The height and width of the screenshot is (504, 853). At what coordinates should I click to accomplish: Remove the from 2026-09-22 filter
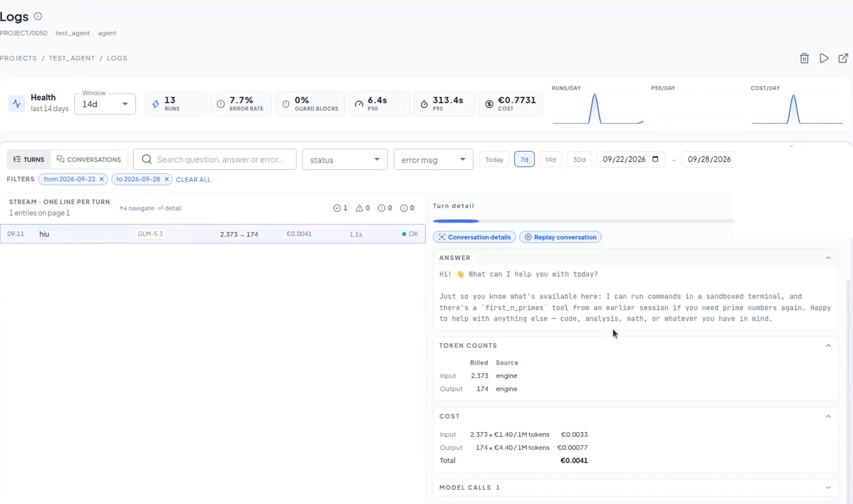(x=102, y=179)
